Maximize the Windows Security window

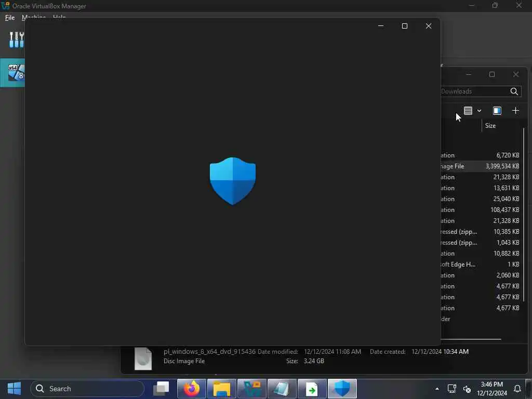404,26
